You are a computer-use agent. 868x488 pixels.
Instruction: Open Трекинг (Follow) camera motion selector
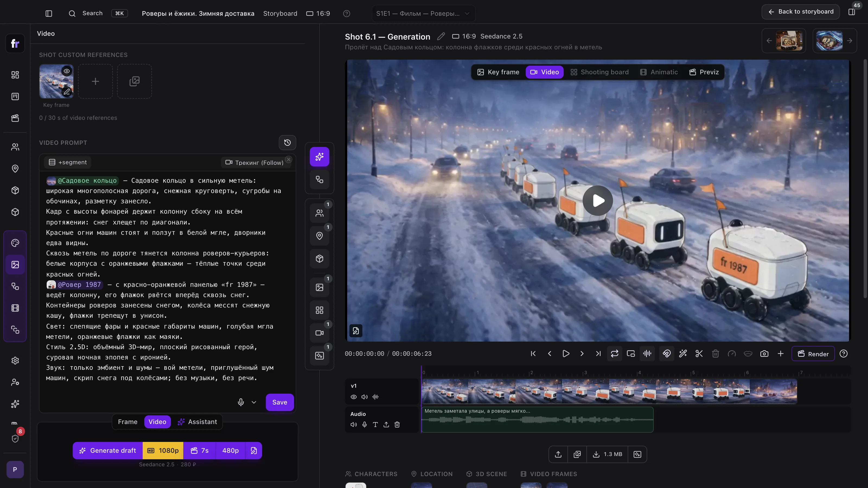(254, 163)
